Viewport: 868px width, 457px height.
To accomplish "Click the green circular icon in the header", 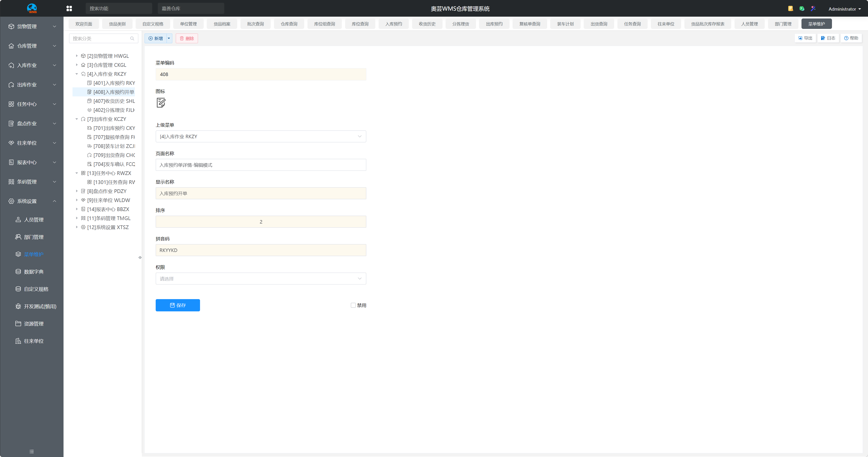I will tap(802, 8).
